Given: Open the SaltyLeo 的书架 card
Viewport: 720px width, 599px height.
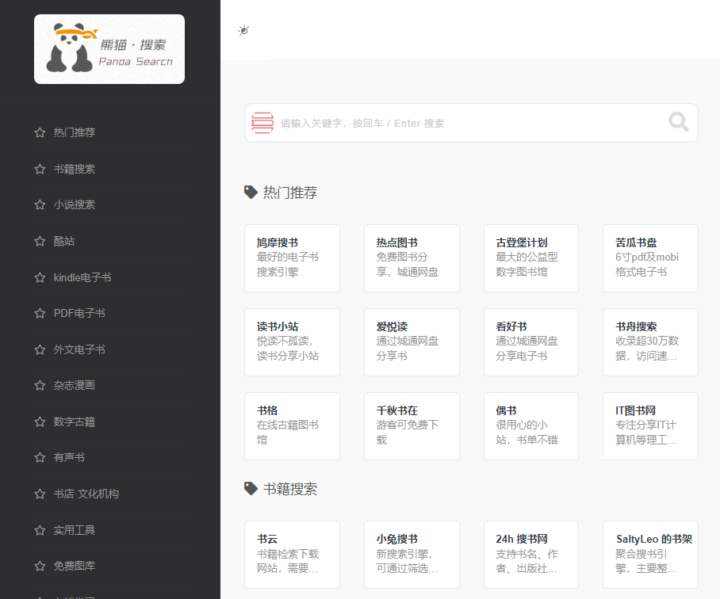Looking at the screenshot, I should click(651, 554).
